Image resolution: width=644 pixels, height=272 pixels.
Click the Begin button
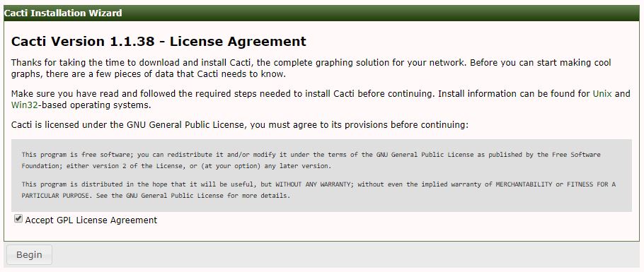pyautogui.click(x=29, y=255)
